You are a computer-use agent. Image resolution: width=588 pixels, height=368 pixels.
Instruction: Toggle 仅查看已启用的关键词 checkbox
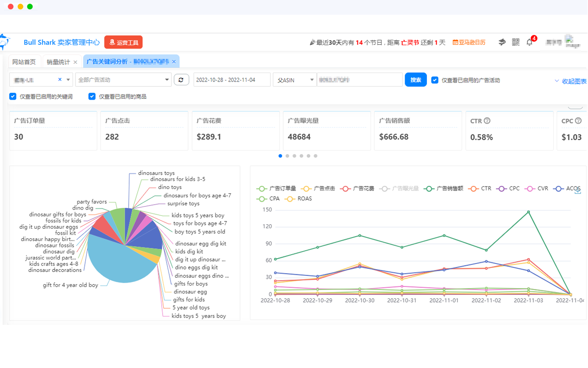point(13,97)
